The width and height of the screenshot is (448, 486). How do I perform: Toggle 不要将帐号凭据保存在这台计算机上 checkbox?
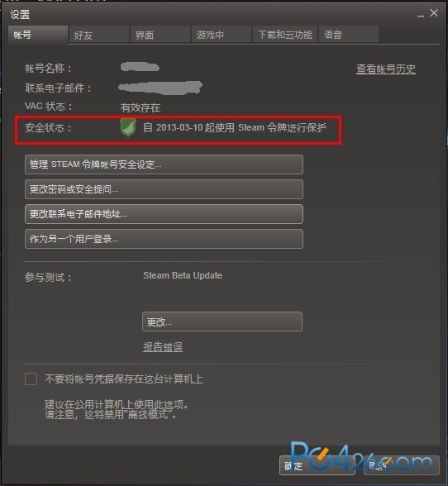click(x=31, y=379)
